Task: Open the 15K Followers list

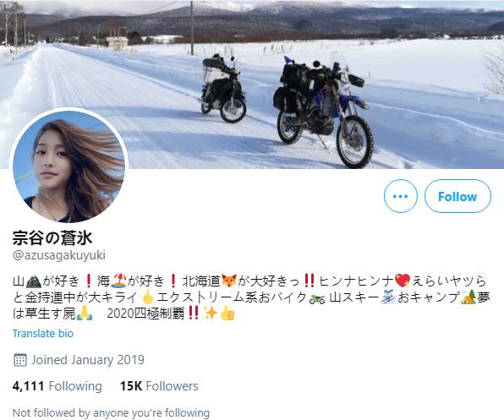Action: 159,386
